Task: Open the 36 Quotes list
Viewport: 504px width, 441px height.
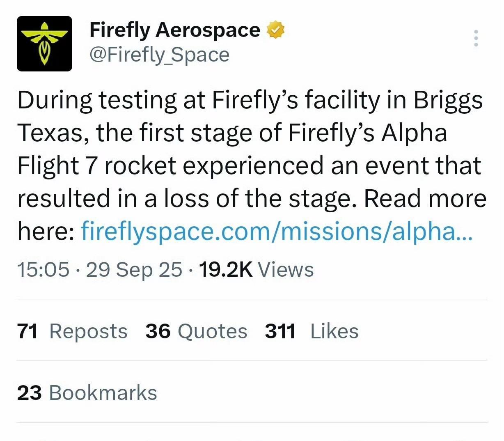Action: point(196,331)
